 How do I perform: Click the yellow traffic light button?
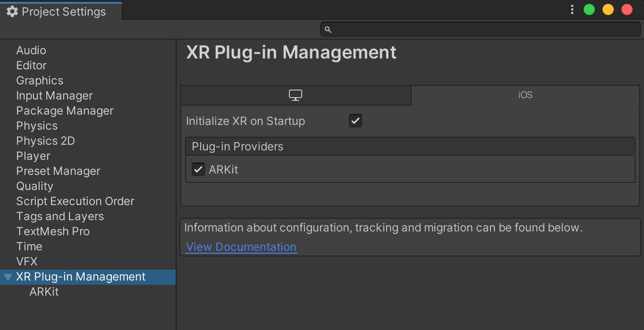(x=608, y=9)
